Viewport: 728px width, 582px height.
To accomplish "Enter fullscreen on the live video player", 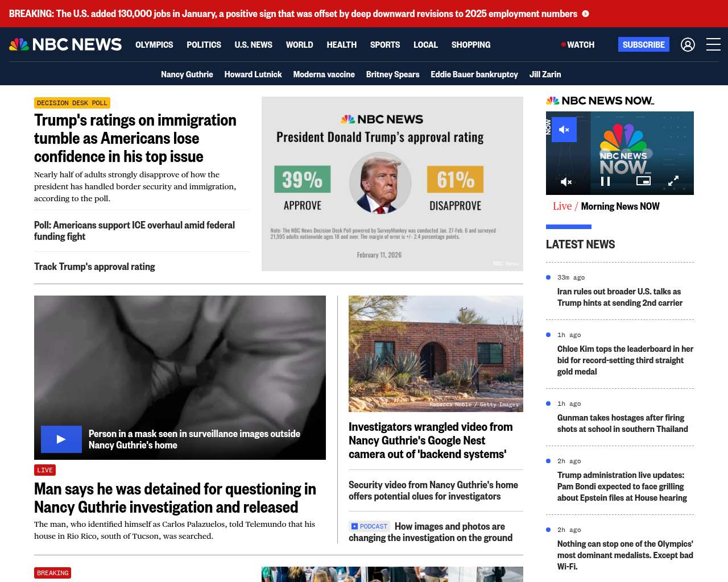I will (673, 181).
